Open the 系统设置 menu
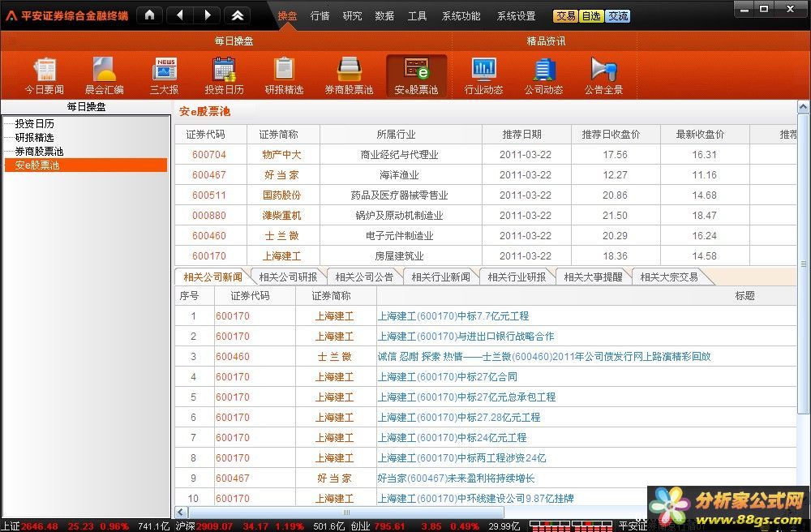The height and width of the screenshot is (532, 811). [516, 16]
